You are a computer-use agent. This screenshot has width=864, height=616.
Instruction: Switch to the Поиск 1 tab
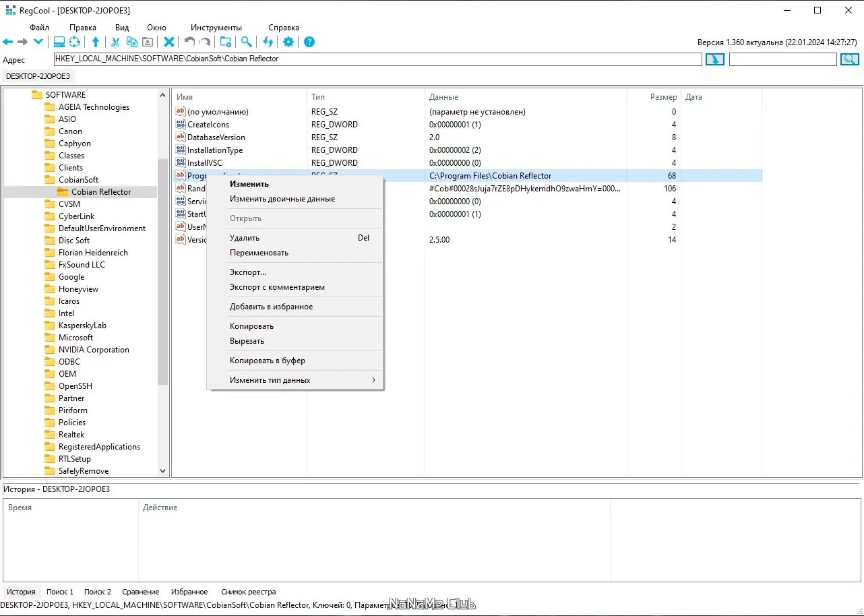point(60,592)
